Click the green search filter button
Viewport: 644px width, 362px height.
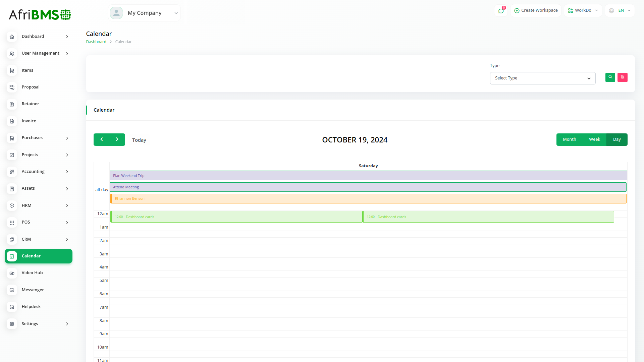610,77
